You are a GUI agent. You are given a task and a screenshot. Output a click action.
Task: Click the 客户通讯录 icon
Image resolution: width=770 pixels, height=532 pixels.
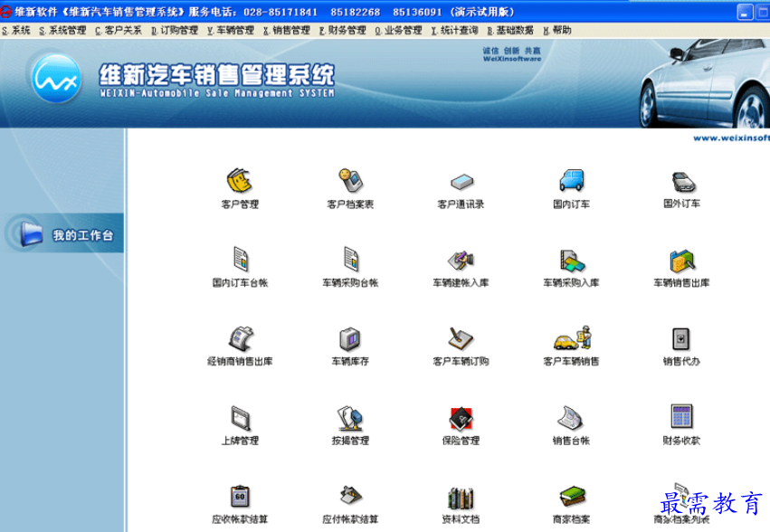(x=461, y=181)
